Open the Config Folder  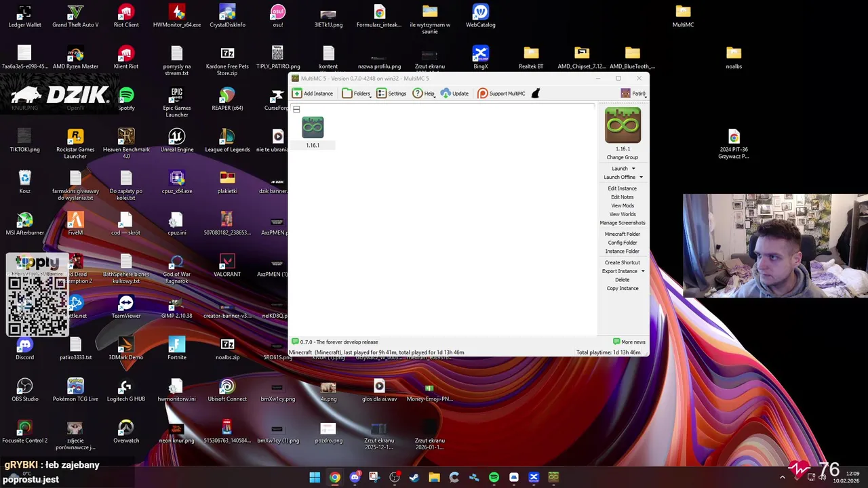[x=623, y=243]
